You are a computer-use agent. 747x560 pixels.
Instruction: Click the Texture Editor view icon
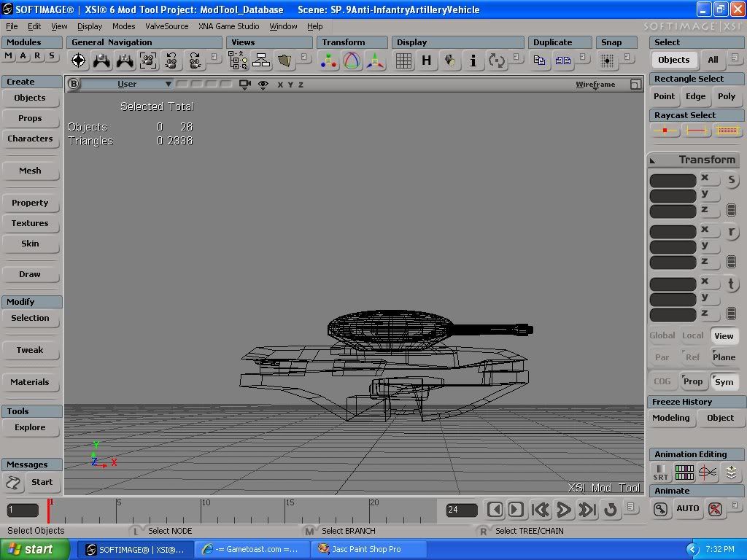pyautogui.click(x=285, y=61)
